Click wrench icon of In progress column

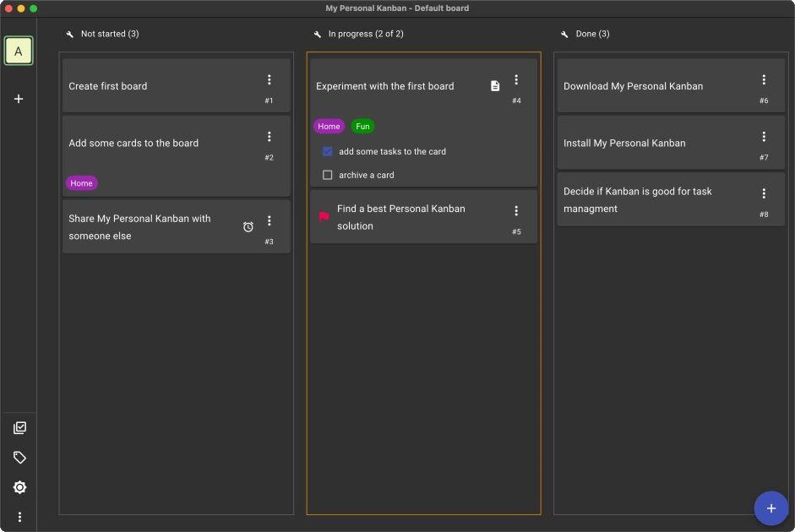coord(318,34)
